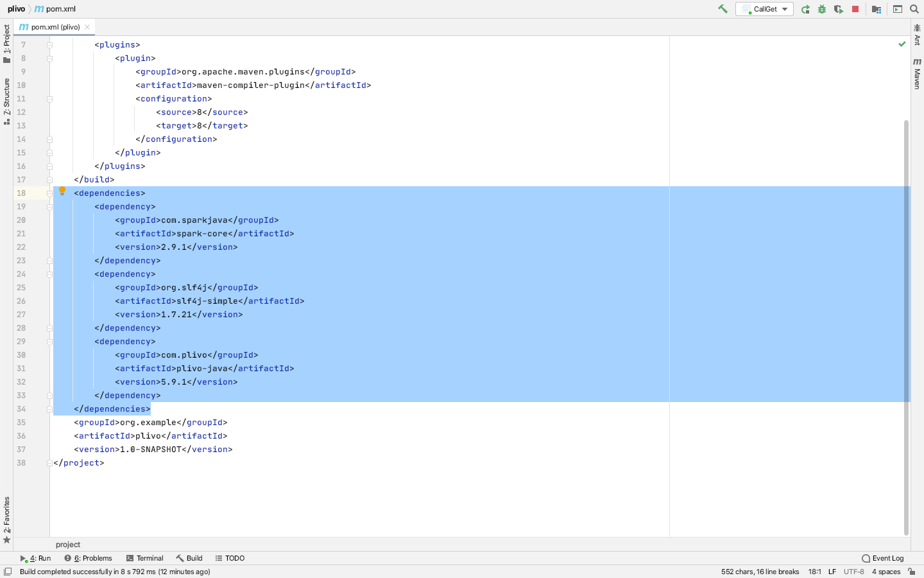924x578 pixels.
Task: Click the green Rerun icon in toolbar
Action: click(805, 9)
